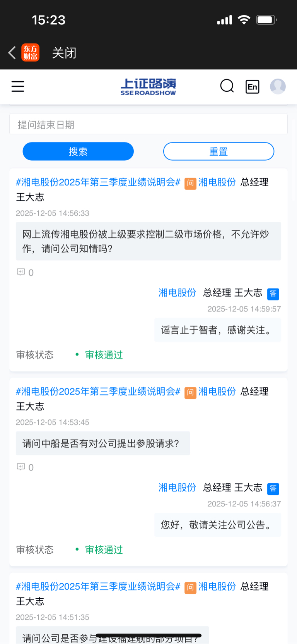This screenshot has width=297, height=644.
Task: Click the blue 搜索 button
Action: 78,151
